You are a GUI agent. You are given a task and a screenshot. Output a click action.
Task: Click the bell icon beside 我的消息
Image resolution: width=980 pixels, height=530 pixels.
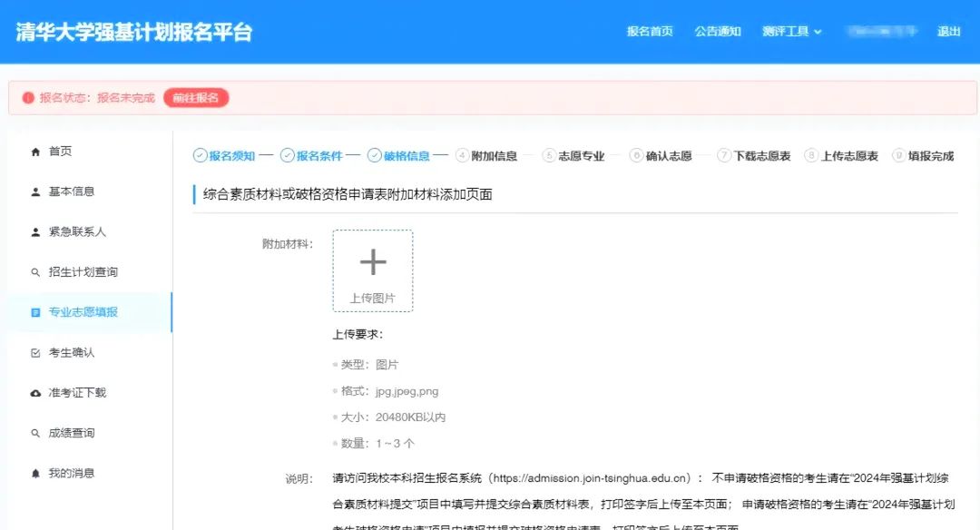[35, 474]
